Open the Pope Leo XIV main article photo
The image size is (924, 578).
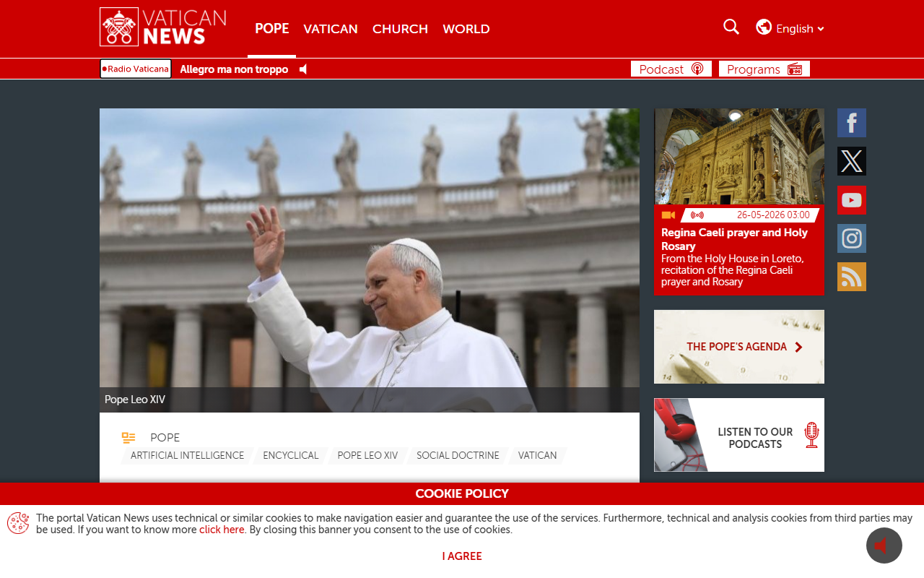click(370, 260)
